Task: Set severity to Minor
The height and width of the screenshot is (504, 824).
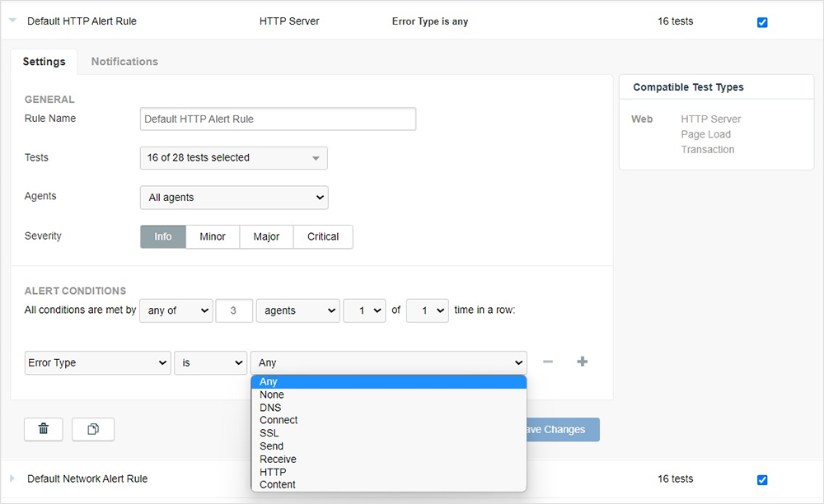Action: tap(213, 236)
